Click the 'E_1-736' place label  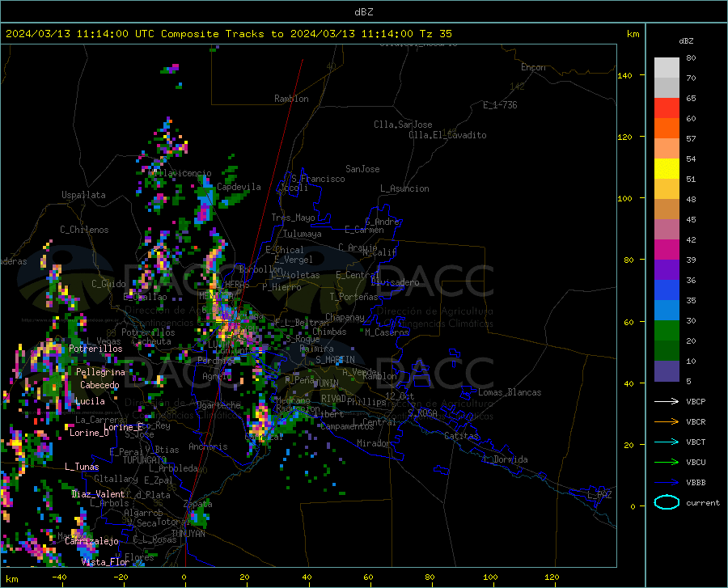tap(500, 105)
